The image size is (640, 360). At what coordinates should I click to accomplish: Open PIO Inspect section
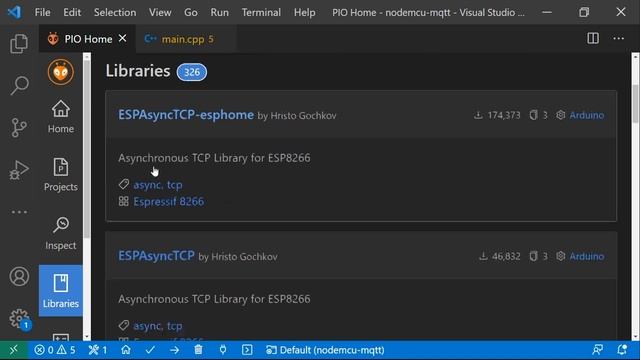[61, 233]
